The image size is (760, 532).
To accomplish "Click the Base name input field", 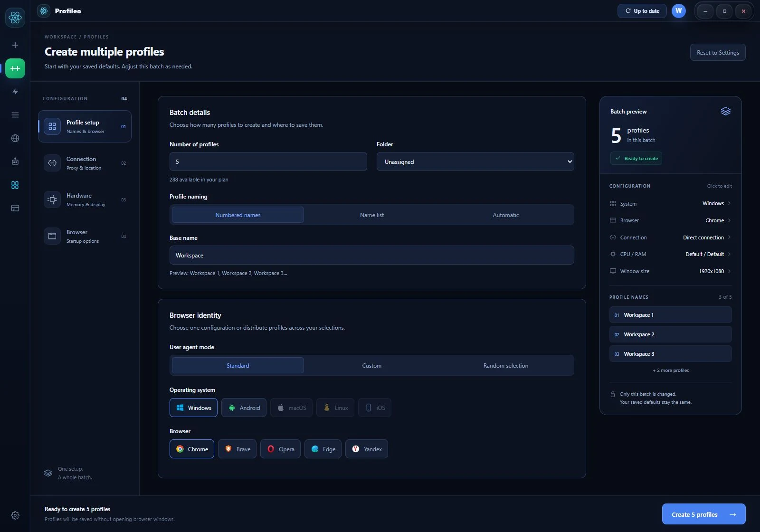I will [x=372, y=255].
